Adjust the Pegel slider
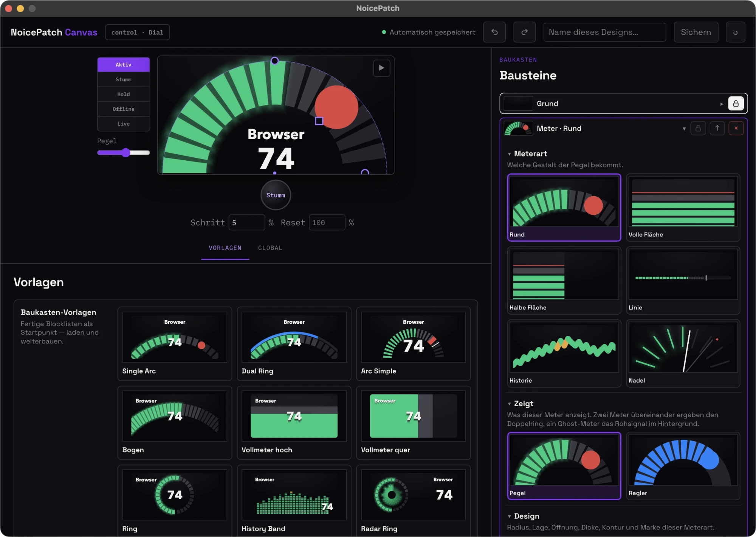The image size is (756, 537). (124, 153)
